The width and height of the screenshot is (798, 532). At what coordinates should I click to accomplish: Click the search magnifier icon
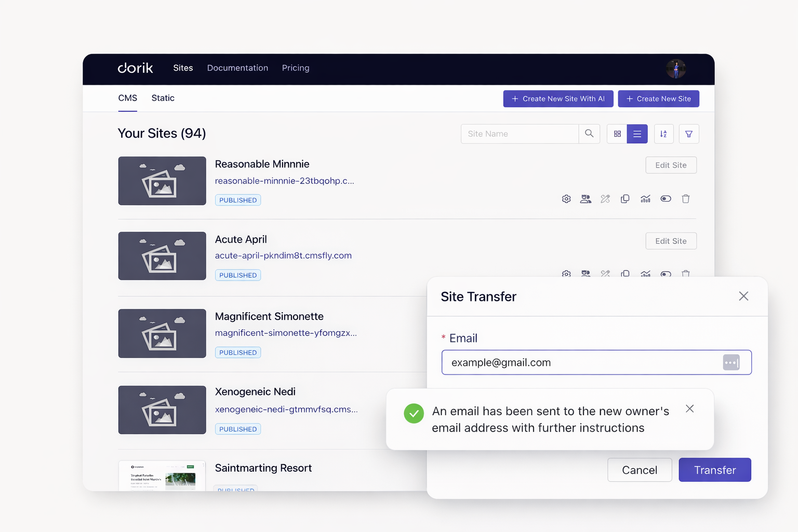[x=589, y=134]
